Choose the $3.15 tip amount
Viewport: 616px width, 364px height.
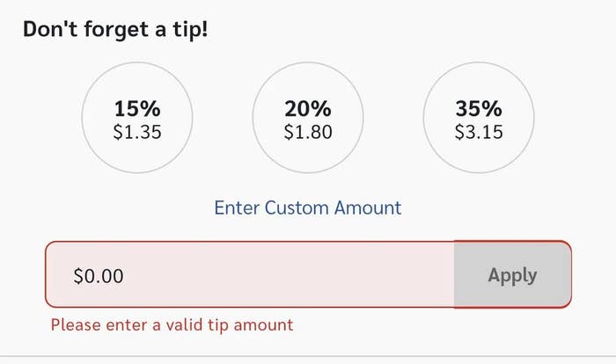point(479,133)
